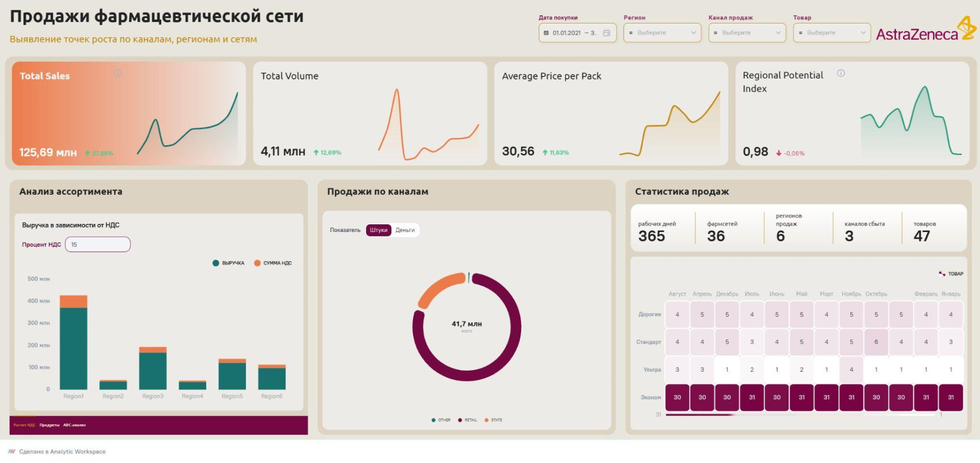Click info icon on Total Sales card
Image resolution: width=980 pixels, height=463 pixels.
point(117,73)
